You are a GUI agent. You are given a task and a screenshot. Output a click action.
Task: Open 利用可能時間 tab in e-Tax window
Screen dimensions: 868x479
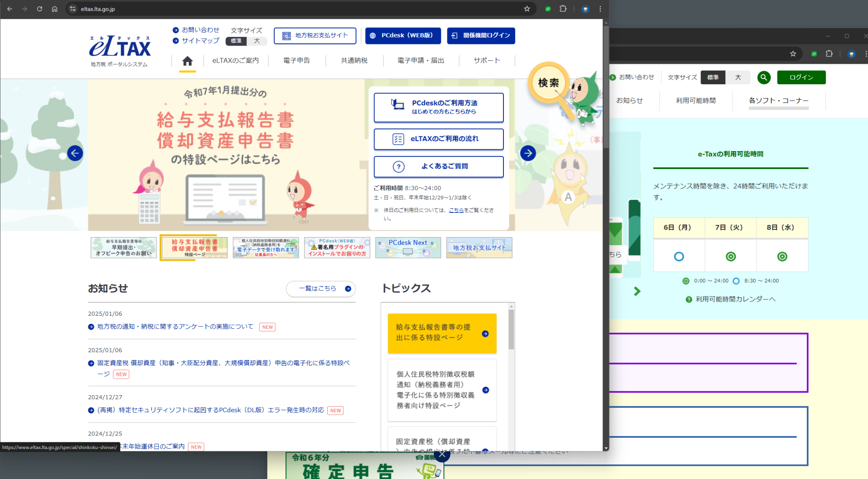tap(696, 100)
